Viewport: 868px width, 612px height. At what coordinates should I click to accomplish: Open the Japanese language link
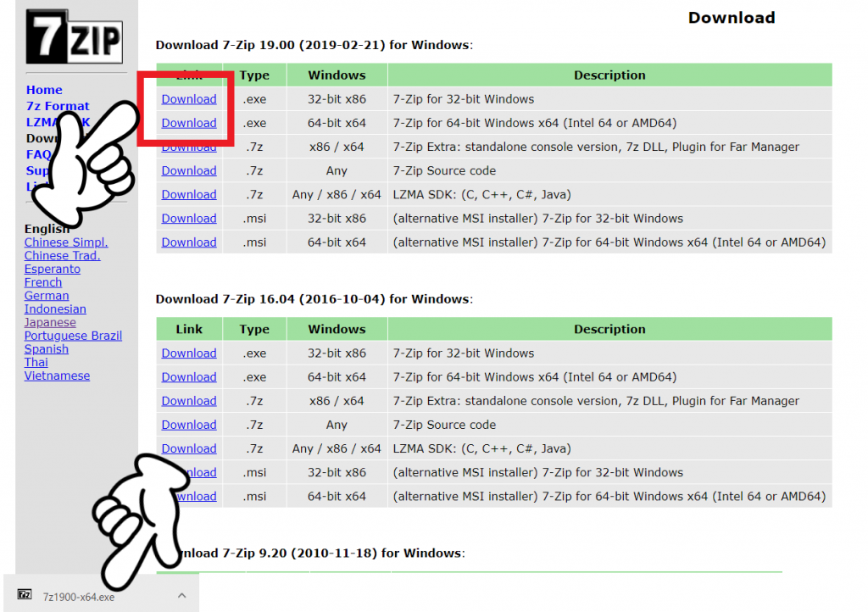click(50, 322)
